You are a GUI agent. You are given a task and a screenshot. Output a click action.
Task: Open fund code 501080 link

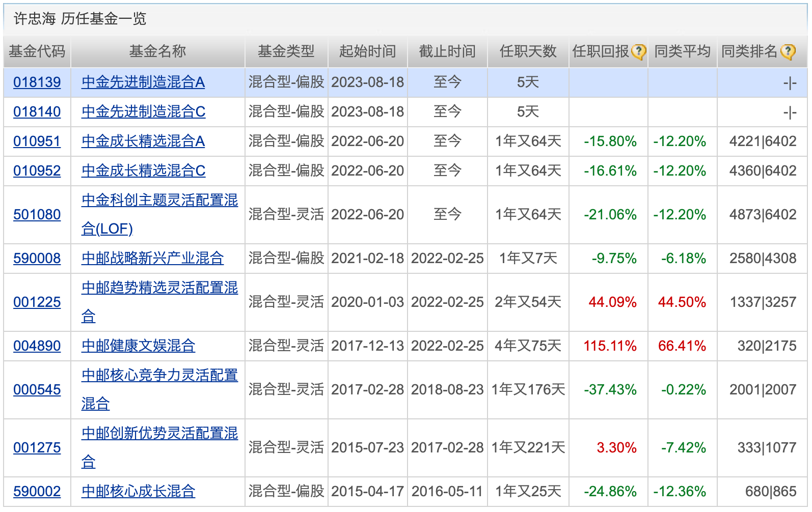(37, 215)
